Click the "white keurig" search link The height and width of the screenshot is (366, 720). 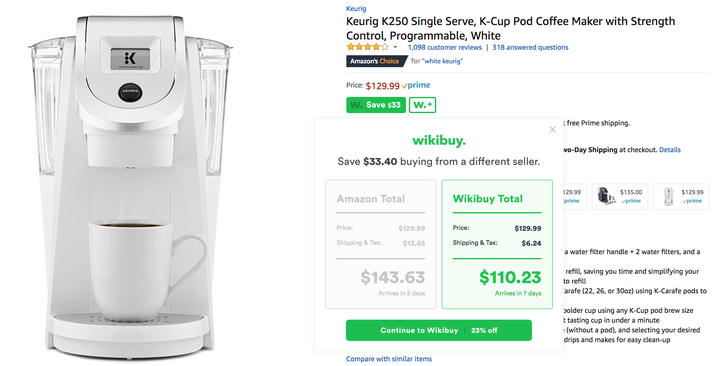(x=443, y=61)
